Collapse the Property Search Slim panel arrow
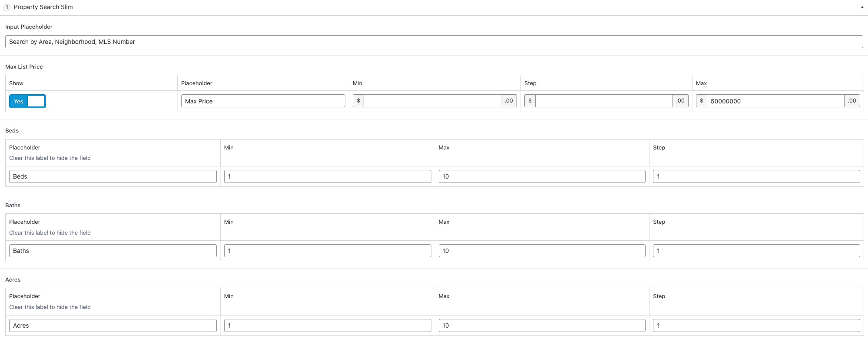Viewport: 868px width, 342px height. pos(862,7)
